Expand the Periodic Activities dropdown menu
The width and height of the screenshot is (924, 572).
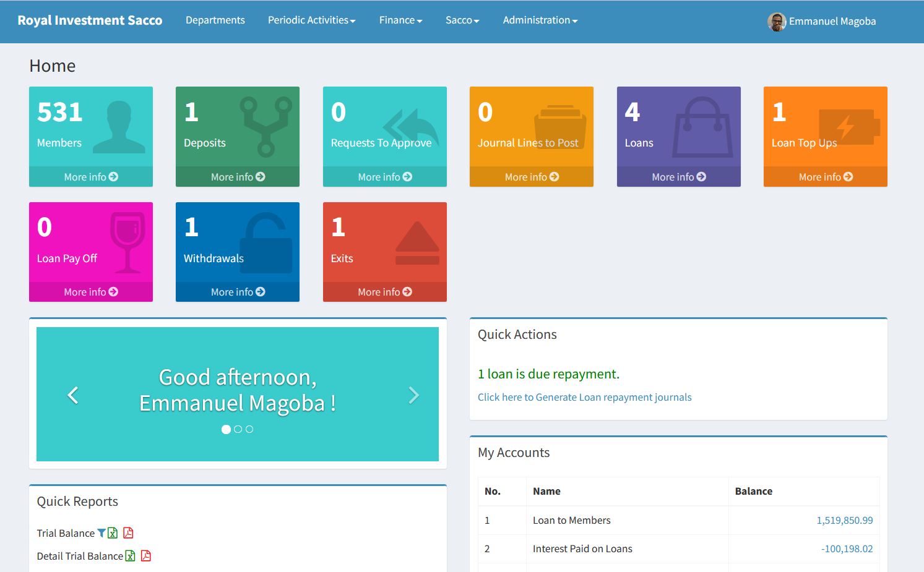click(x=311, y=20)
